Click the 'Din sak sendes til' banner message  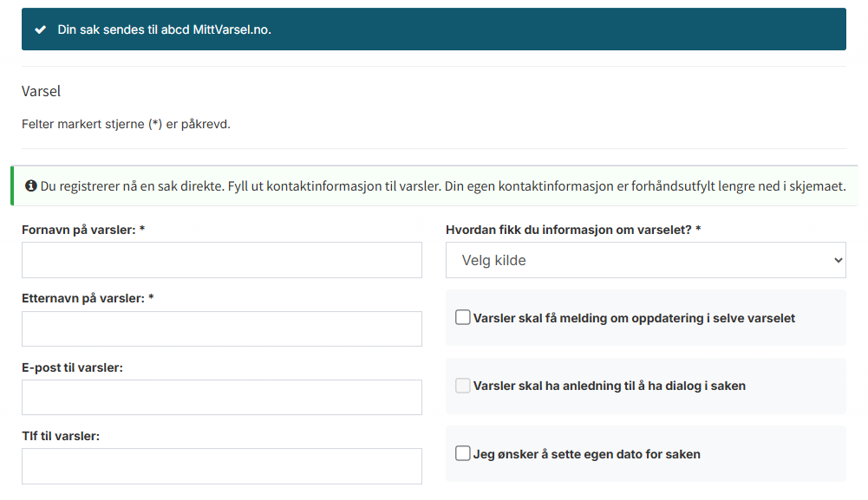tap(164, 29)
